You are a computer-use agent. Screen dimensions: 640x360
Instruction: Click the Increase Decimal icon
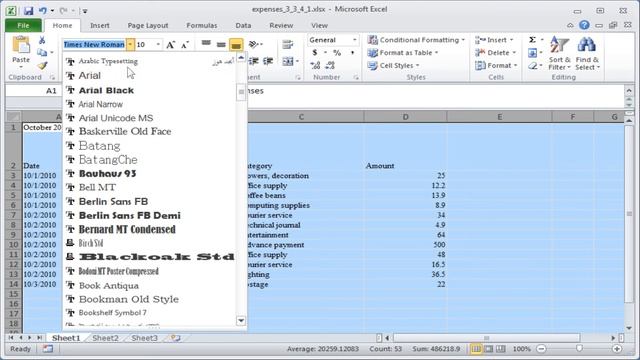tap(315, 65)
